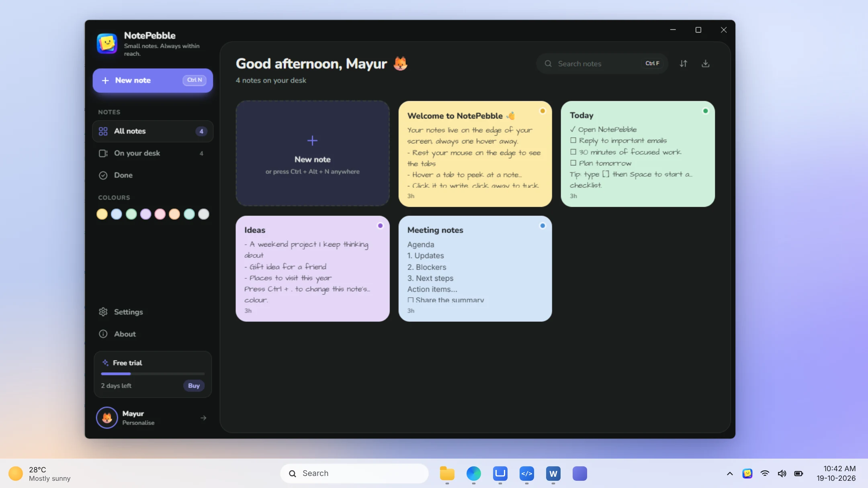Open Word from the taskbar
This screenshot has height=488, width=868.
tap(553, 474)
